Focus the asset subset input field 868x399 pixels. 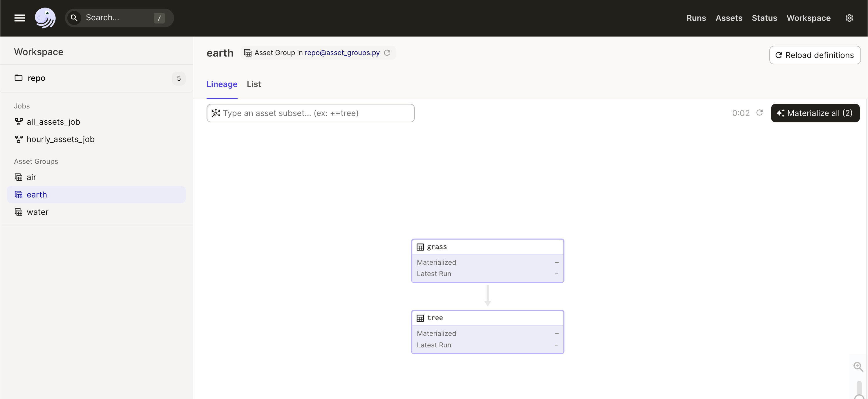(x=310, y=113)
